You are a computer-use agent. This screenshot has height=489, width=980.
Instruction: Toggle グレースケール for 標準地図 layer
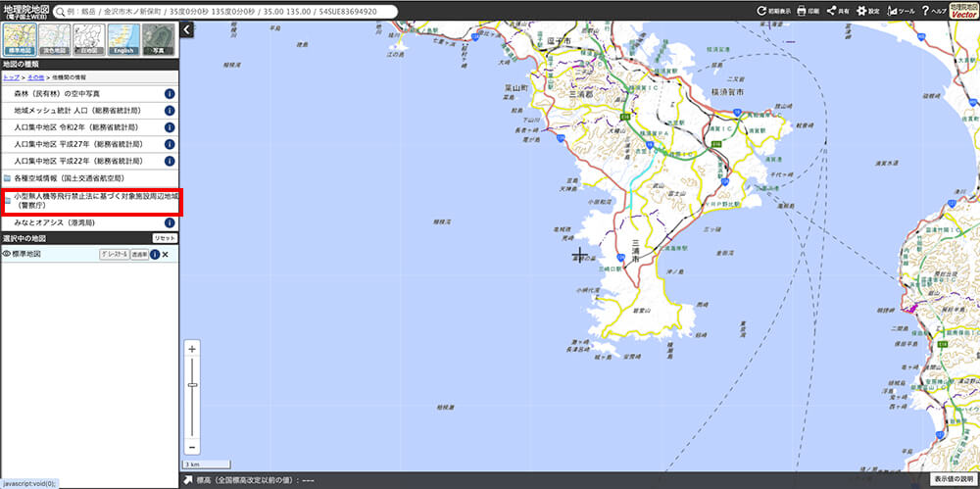[114, 254]
